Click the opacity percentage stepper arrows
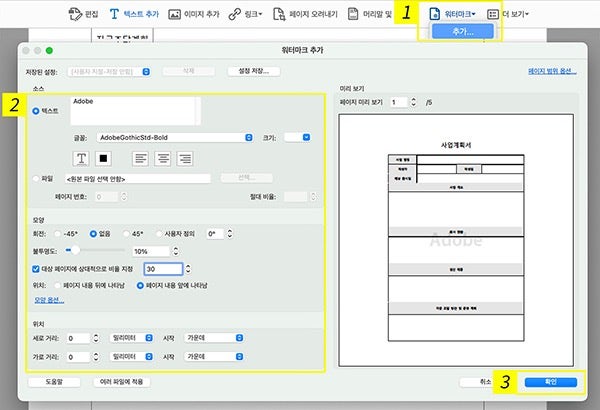Image resolution: width=600 pixels, height=410 pixels. (x=176, y=252)
